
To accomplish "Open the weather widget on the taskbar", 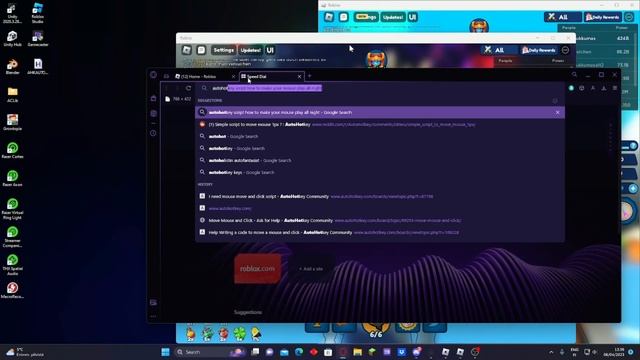I will (25, 352).
